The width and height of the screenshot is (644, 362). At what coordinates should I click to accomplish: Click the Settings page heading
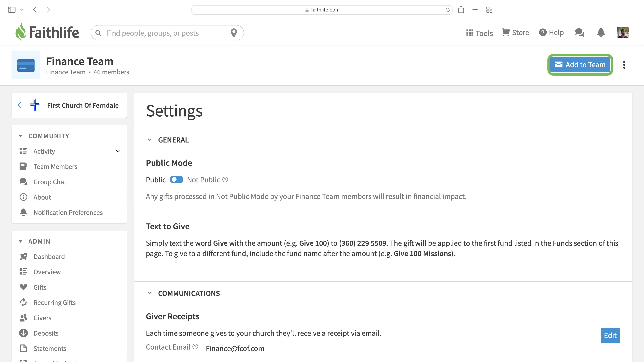click(x=174, y=111)
